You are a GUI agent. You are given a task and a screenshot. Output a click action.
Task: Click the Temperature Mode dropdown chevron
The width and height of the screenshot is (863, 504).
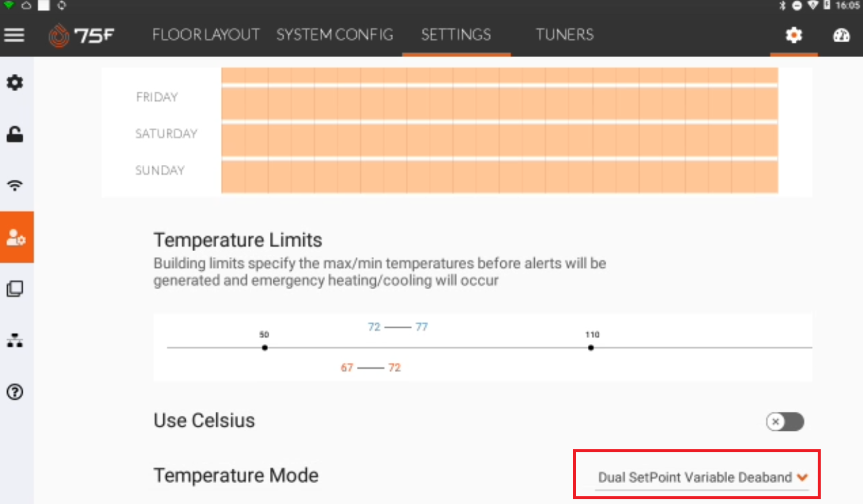(x=802, y=477)
